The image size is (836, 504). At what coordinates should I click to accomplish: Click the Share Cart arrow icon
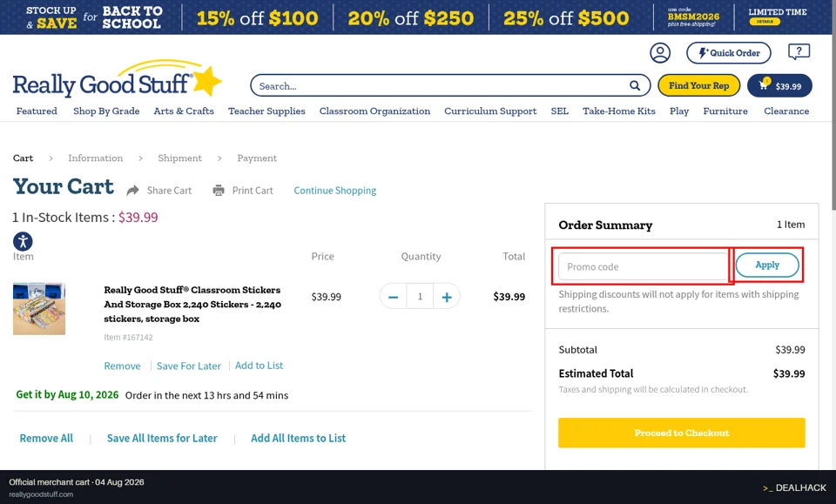[132, 191]
